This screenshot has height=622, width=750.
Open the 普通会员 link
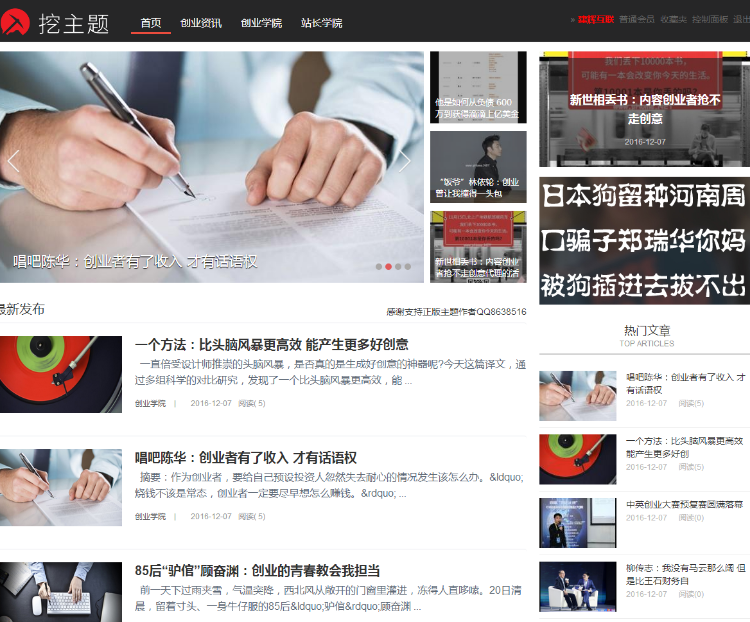637,19
